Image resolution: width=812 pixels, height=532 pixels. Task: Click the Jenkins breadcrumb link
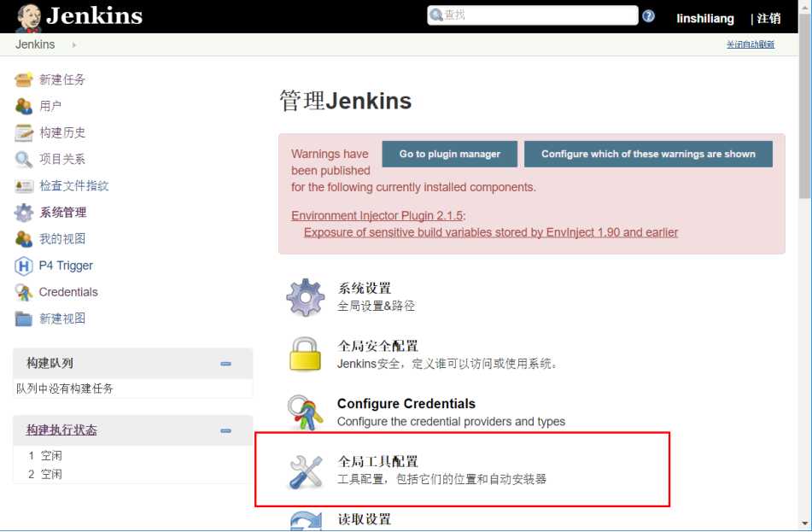tap(35, 44)
